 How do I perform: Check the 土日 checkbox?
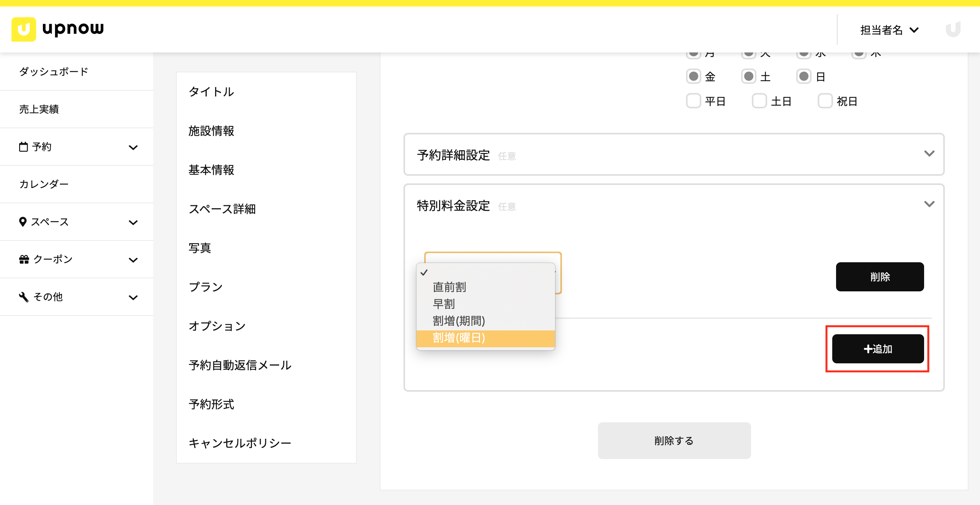coord(759,101)
